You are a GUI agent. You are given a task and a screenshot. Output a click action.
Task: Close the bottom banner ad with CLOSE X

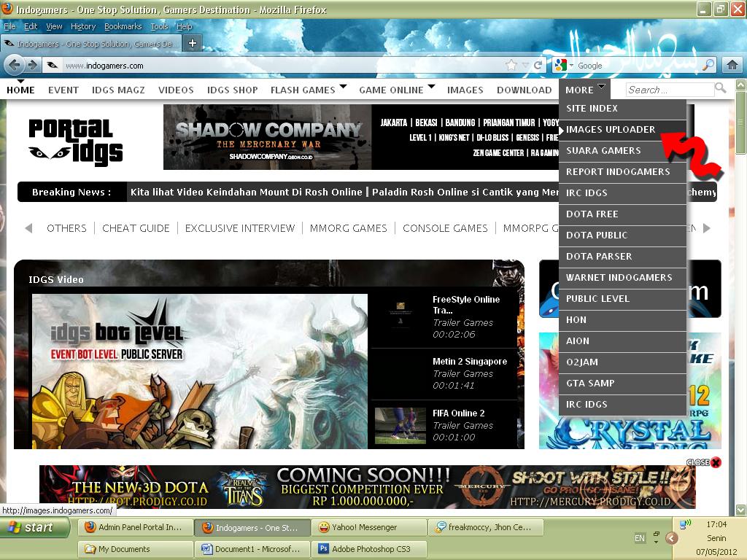coord(704,462)
